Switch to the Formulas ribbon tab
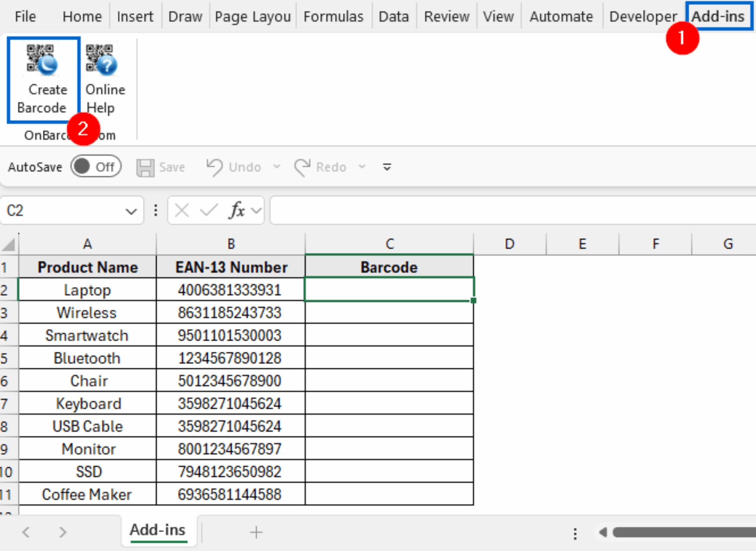The width and height of the screenshot is (756, 551). coord(333,16)
